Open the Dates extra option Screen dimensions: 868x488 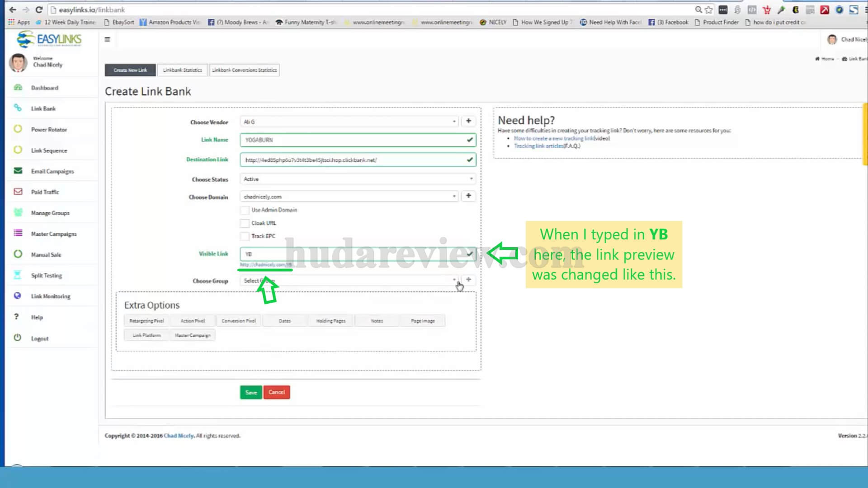[x=285, y=321]
